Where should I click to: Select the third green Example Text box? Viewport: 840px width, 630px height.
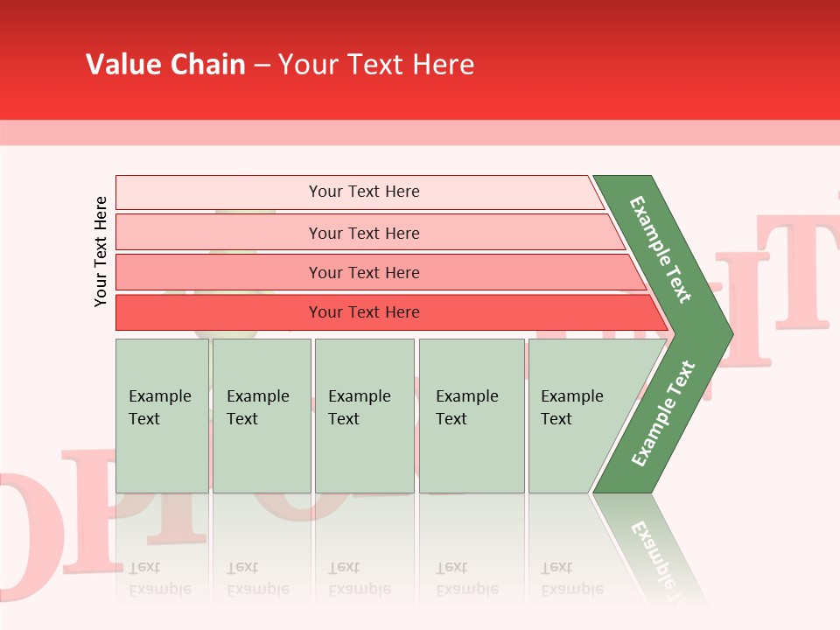point(364,416)
